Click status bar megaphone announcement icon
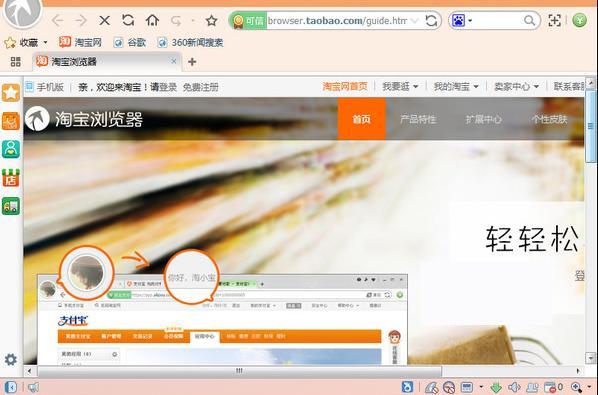The image size is (598, 395). (33, 387)
